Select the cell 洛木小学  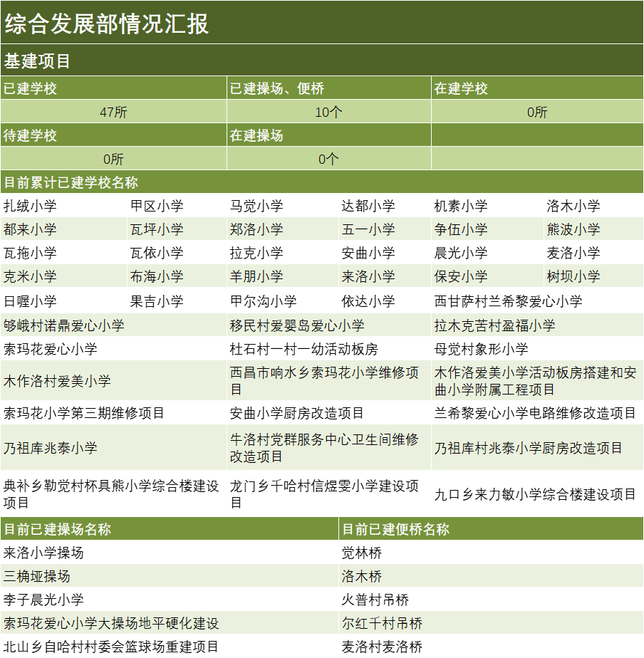pos(593,205)
